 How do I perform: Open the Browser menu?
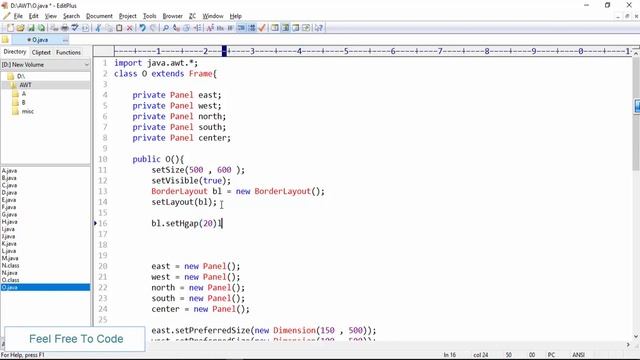click(173, 16)
